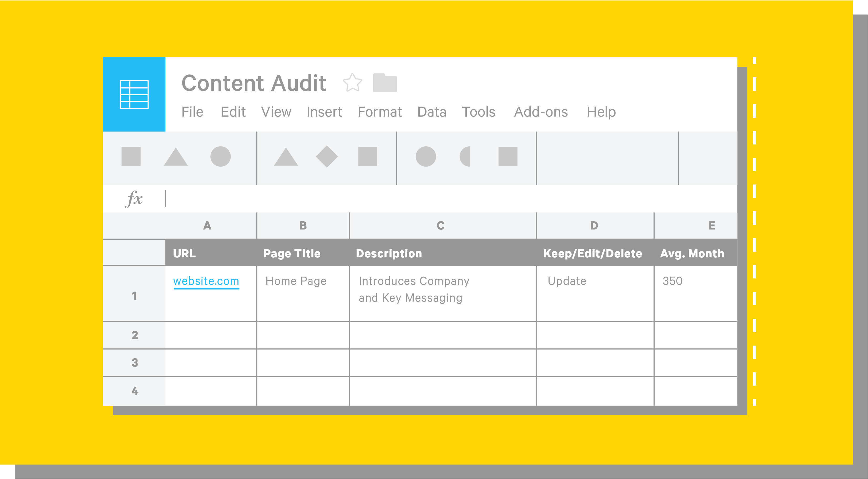
Task: Select the cell containing 350
Action: (696, 294)
